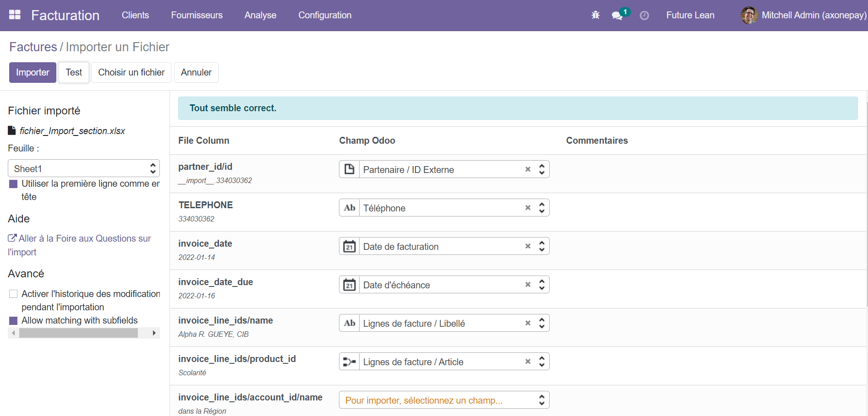Click Mitchell Admin user avatar

[749, 15]
